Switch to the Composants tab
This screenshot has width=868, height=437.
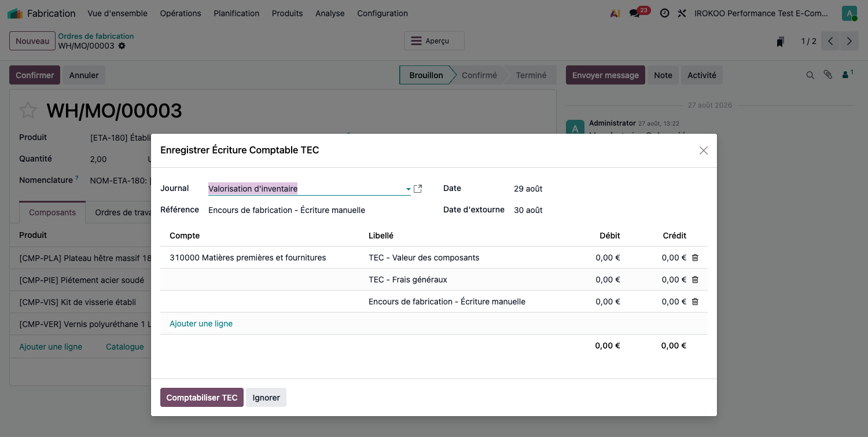[52, 212]
